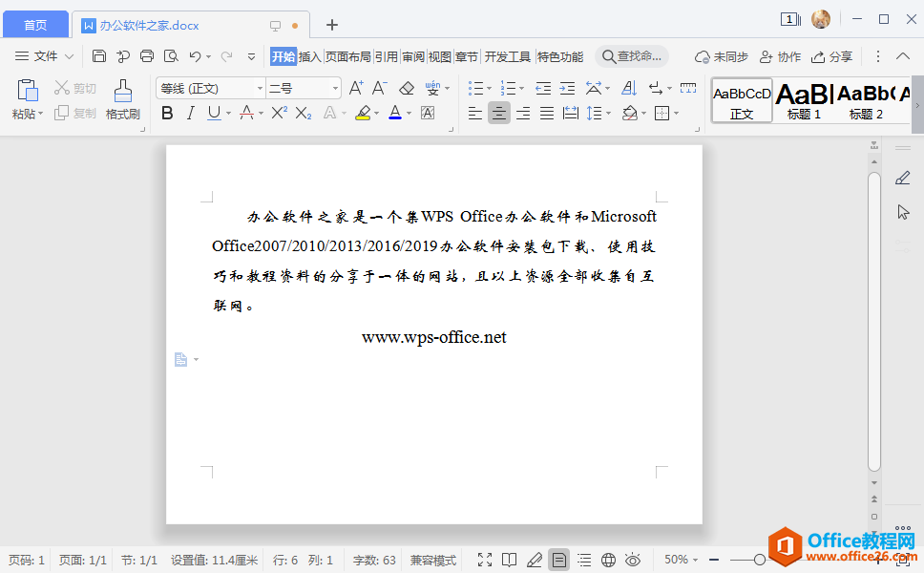Add a new document tab with plus
The image size is (924, 573).
pos(332,25)
